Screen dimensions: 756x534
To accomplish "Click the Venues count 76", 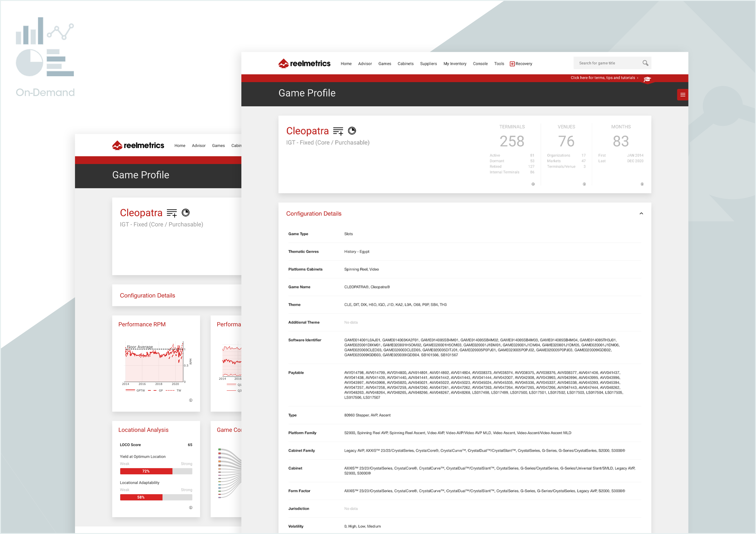I will pos(566,141).
